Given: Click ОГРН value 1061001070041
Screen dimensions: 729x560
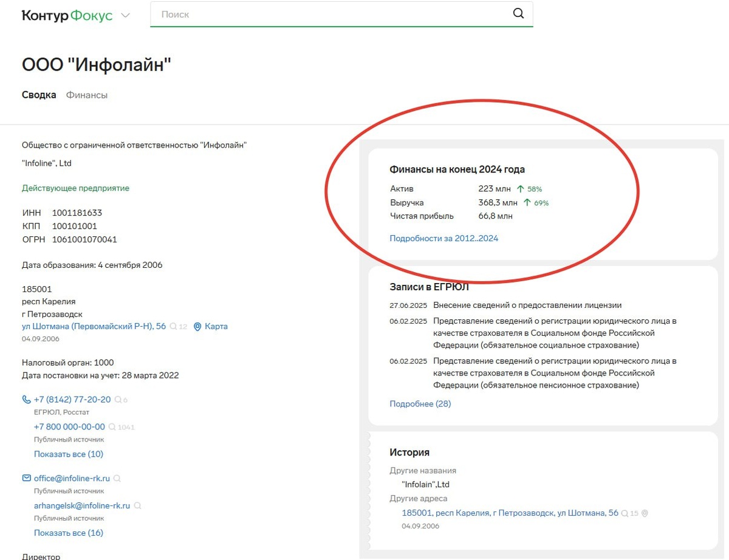Looking at the screenshot, I should coord(84,239).
